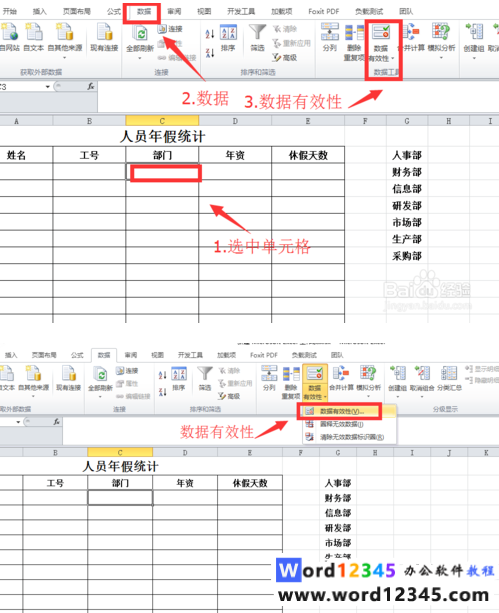Click 高级 button in lower screenshot
Screen dimensions: 499x613
229,396
